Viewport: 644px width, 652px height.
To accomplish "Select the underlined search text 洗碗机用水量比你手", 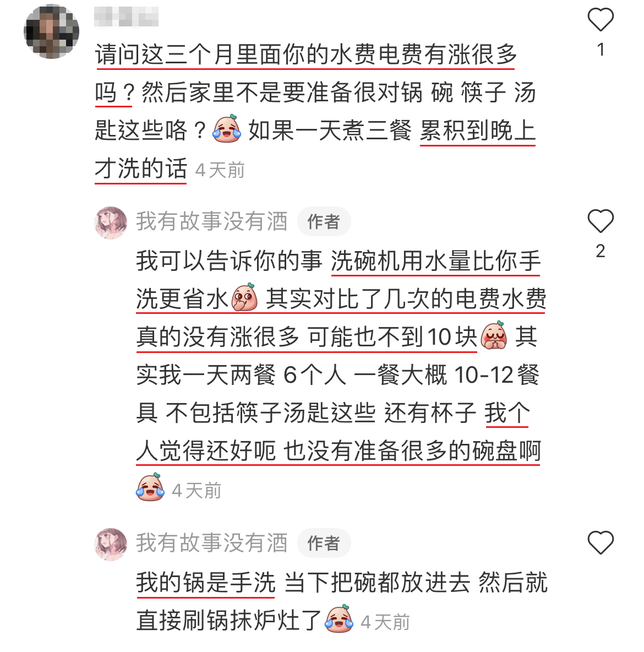I will tap(435, 261).
